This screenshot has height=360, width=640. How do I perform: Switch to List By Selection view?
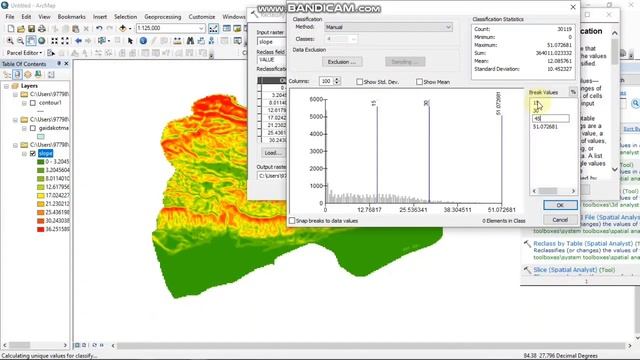[38, 74]
